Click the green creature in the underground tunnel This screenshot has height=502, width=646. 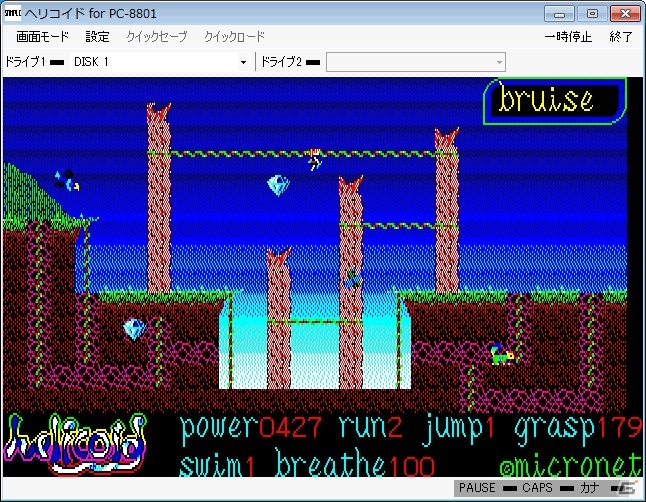(502, 354)
